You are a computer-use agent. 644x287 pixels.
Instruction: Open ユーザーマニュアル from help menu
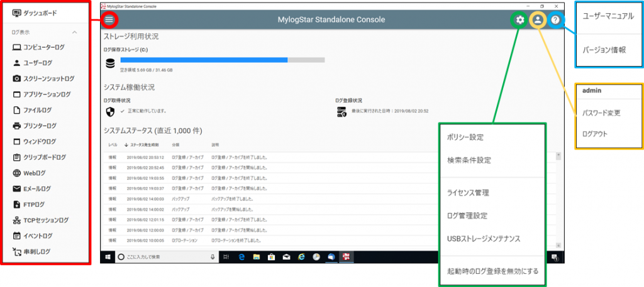pos(608,16)
